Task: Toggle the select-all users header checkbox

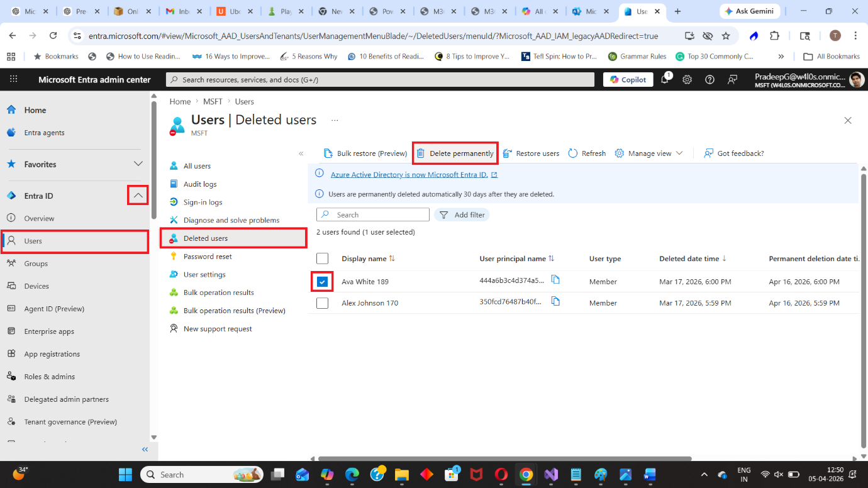Action: point(322,258)
